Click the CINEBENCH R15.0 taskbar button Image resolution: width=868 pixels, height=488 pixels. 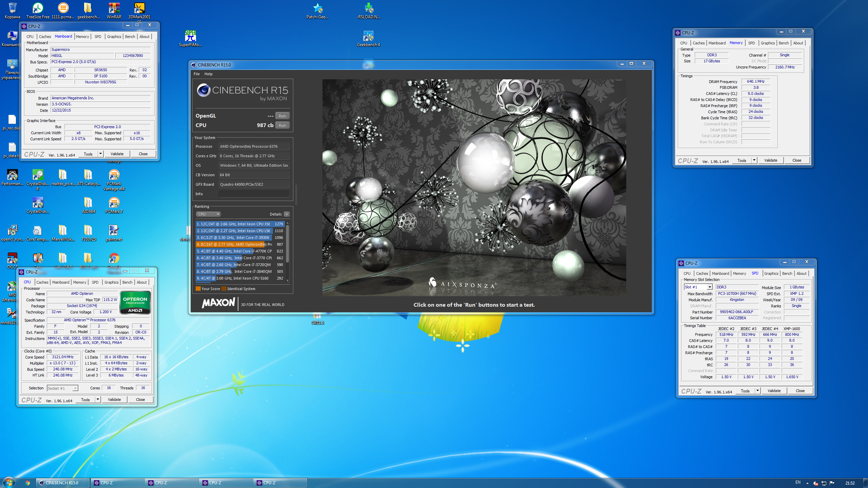63,483
